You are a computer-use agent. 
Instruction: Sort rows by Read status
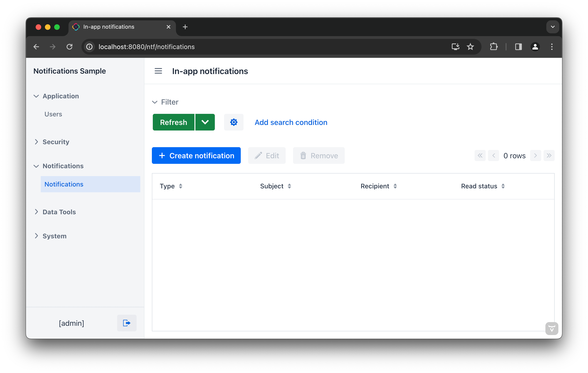pyautogui.click(x=503, y=186)
